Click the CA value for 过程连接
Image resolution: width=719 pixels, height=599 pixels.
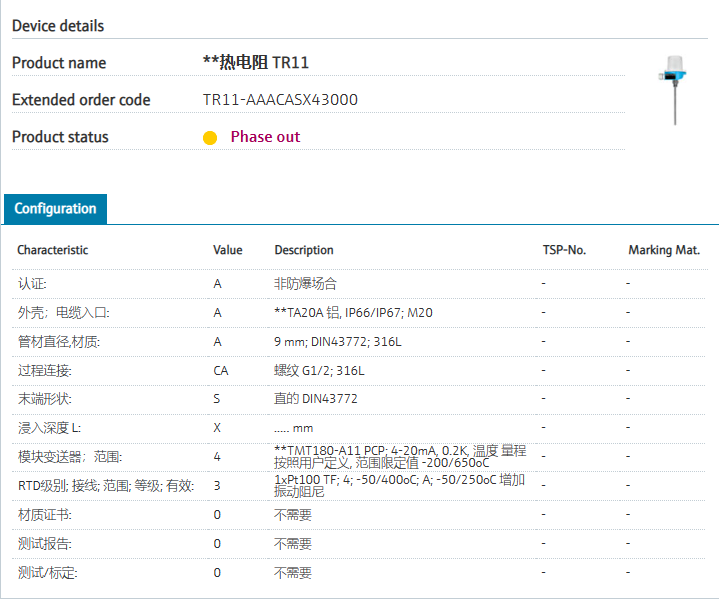click(221, 371)
